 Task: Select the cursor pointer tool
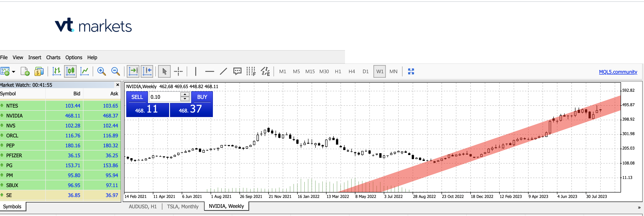(165, 71)
